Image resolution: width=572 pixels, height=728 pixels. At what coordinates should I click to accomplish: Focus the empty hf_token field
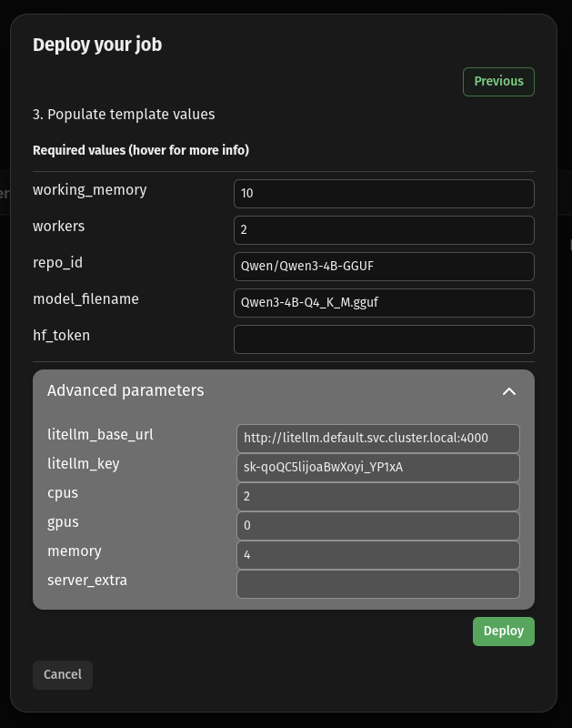[x=384, y=339]
